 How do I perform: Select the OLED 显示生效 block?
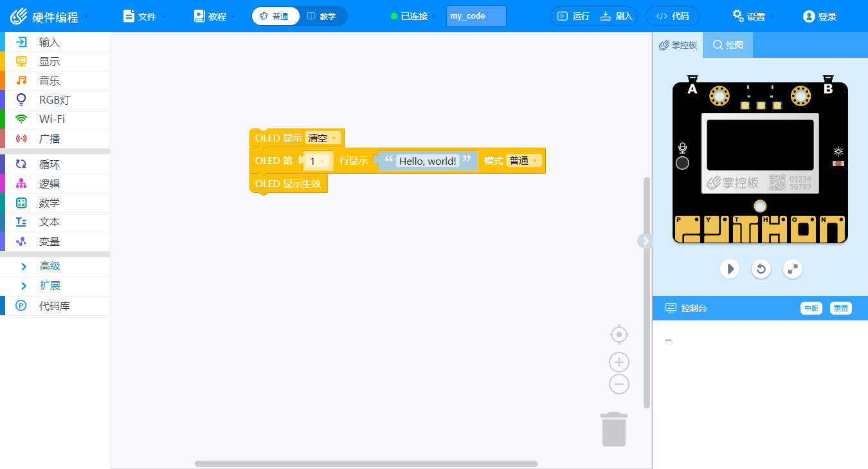coord(289,183)
